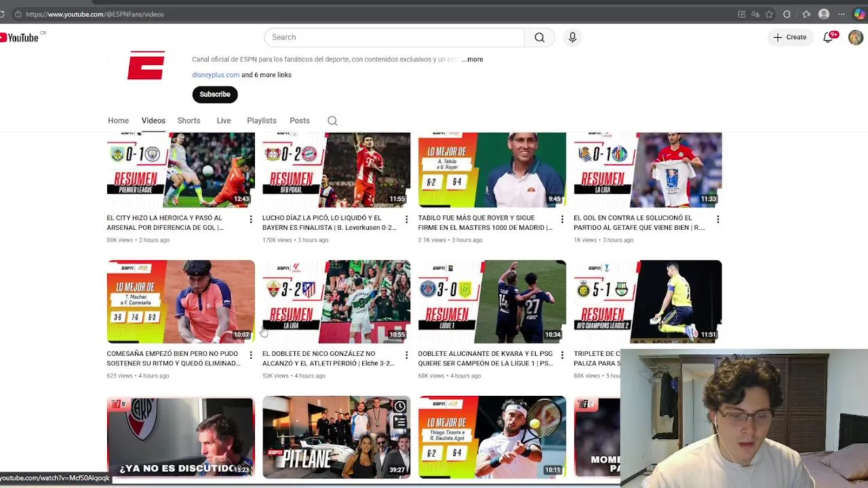Screen dimensions: 868x488
Task: Open Doblete Alucinante De Kvara title
Action: click(485, 359)
